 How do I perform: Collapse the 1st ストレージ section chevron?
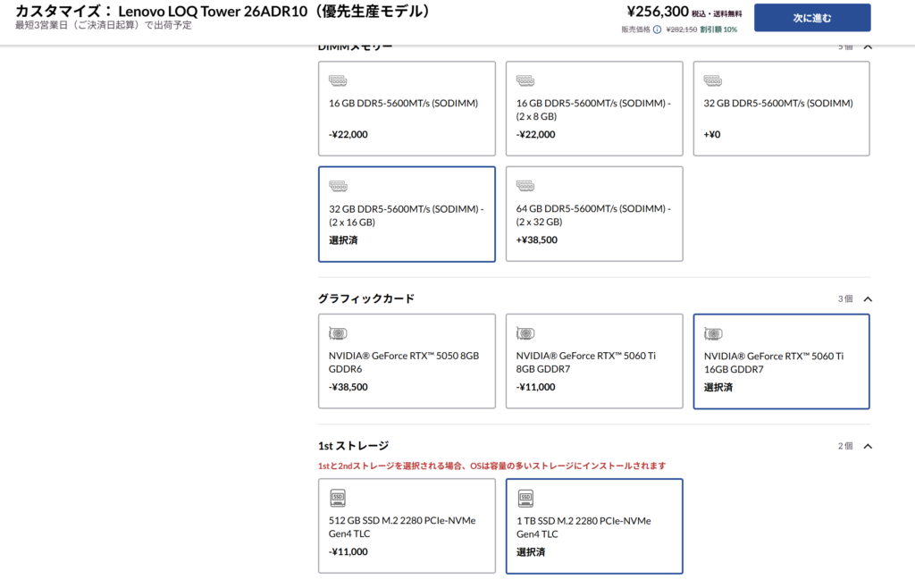867,446
